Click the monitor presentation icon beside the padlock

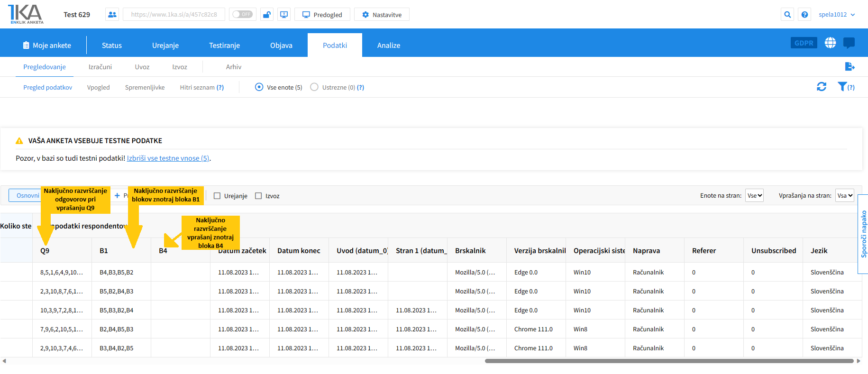[284, 14]
